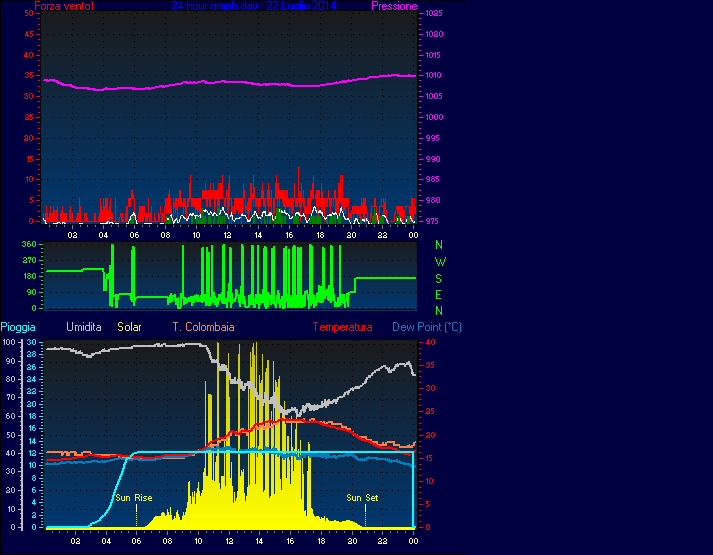The image size is (713, 555).
Task: Click "100" on the humidity axis
Action: 10,342
